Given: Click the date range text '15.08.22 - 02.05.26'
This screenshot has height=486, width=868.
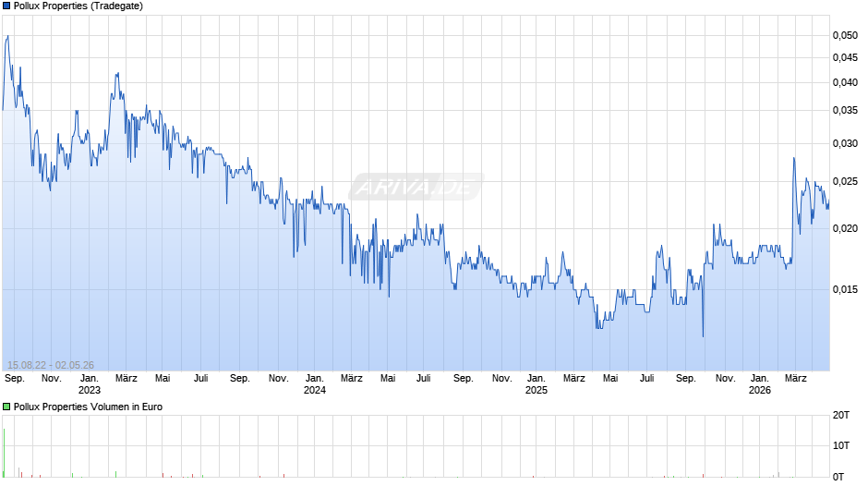Looking at the screenshot, I should click(51, 365).
